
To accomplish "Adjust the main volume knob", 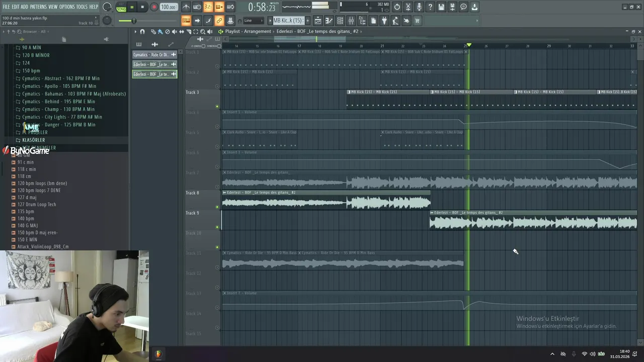I will coord(107,7).
